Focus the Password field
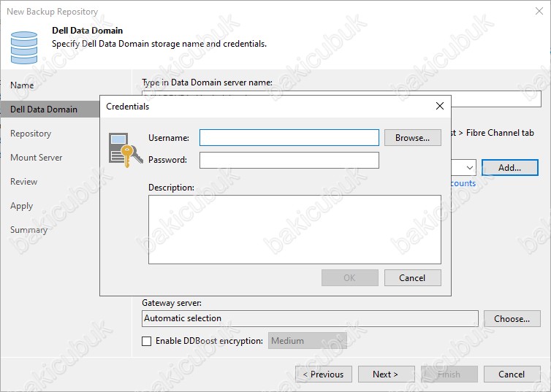Viewport: 551px width, 392px height. coord(289,160)
